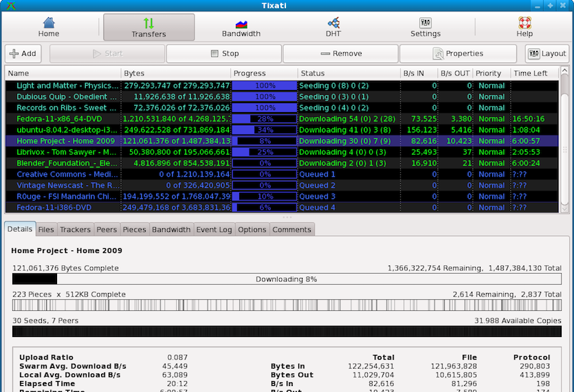The height and width of the screenshot is (392, 574).
Task: Switch to the Transfers view
Action: [x=148, y=28]
